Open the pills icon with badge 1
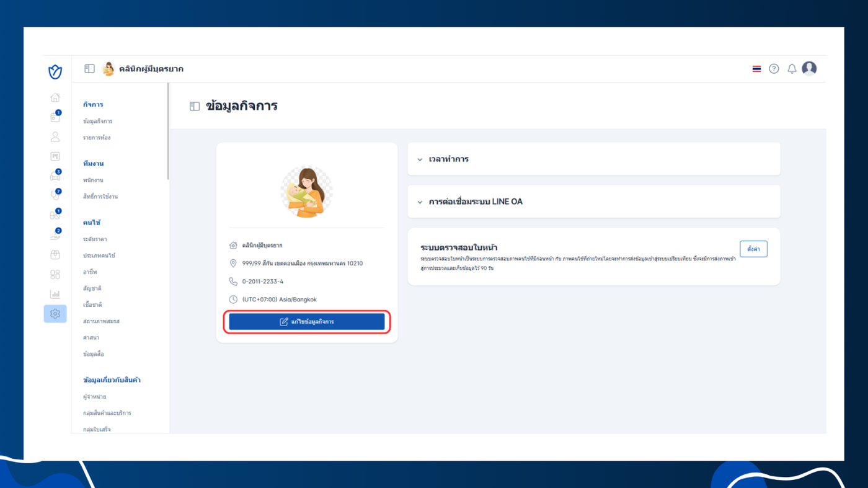 tap(55, 215)
